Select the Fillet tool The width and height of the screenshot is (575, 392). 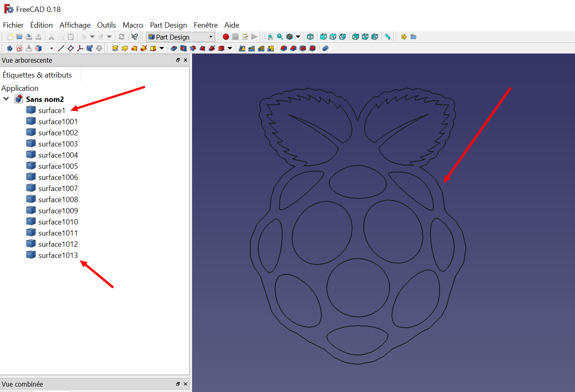point(284,48)
